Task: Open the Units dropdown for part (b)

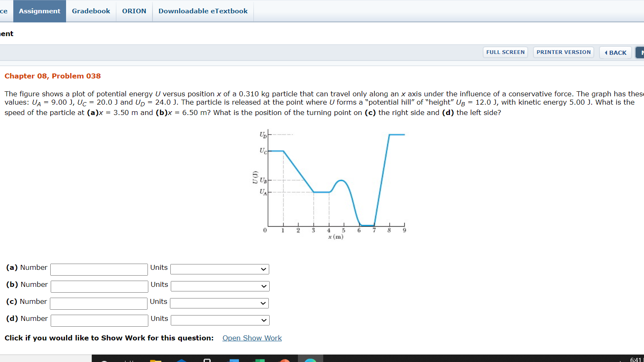Action: (220, 286)
